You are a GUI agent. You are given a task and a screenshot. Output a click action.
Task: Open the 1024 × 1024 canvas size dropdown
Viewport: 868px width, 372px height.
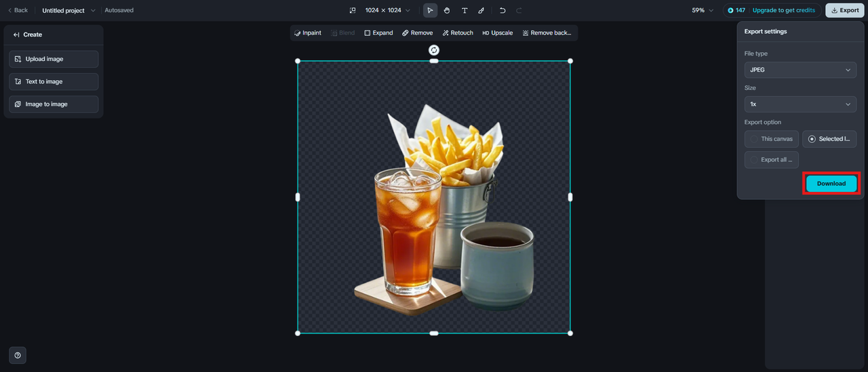click(387, 10)
